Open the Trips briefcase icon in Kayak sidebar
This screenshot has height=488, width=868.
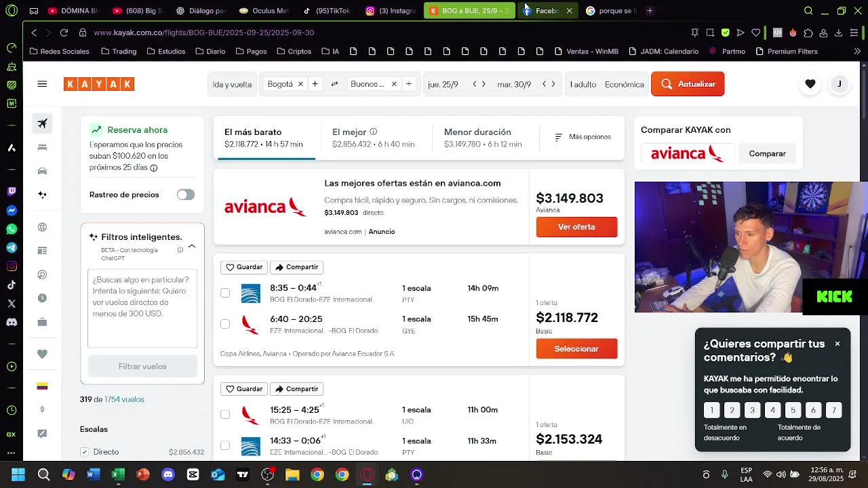point(42,322)
